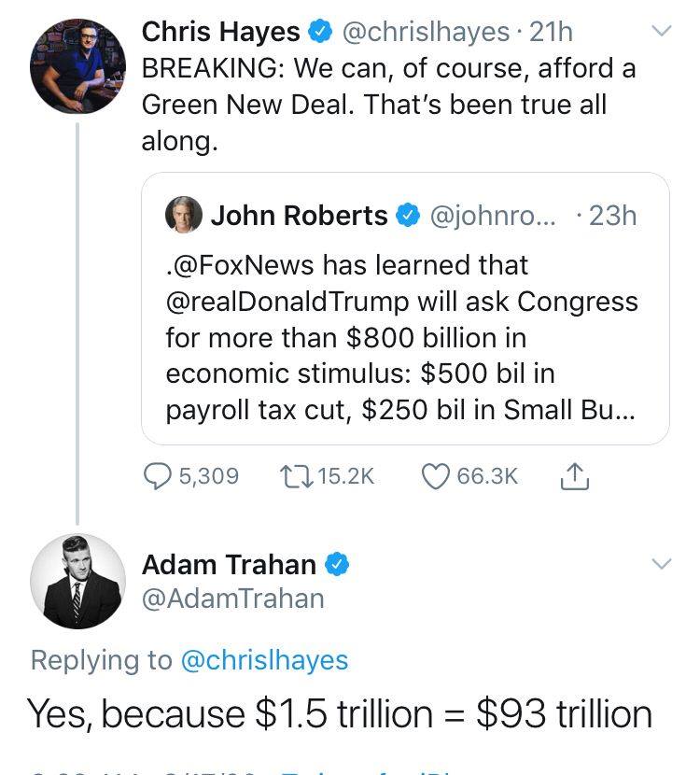The image size is (700, 775).
Task: Like the tweet via heart icon
Action: pyautogui.click(x=436, y=476)
